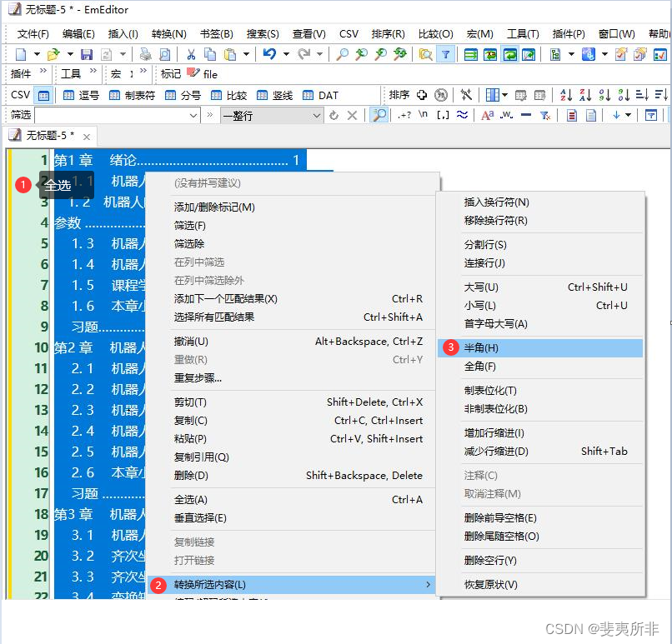Toggle fuzzy match wavy lines option
Image resolution: width=672 pixels, height=644 pixels.
[462, 115]
